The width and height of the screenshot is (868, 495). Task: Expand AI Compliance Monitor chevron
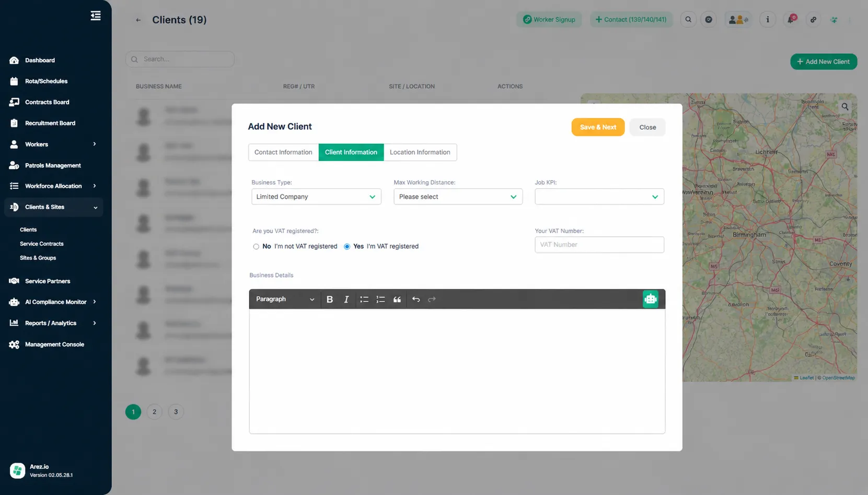click(95, 302)
